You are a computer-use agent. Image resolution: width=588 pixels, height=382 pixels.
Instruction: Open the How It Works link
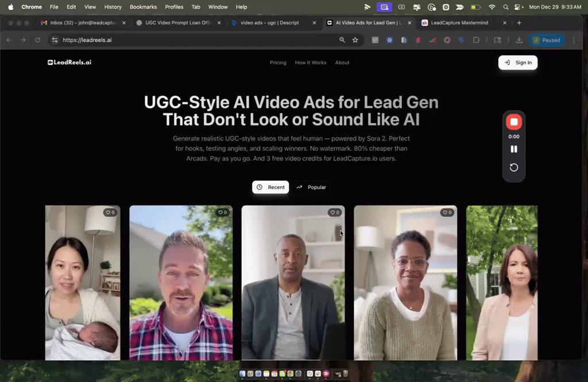311,63
